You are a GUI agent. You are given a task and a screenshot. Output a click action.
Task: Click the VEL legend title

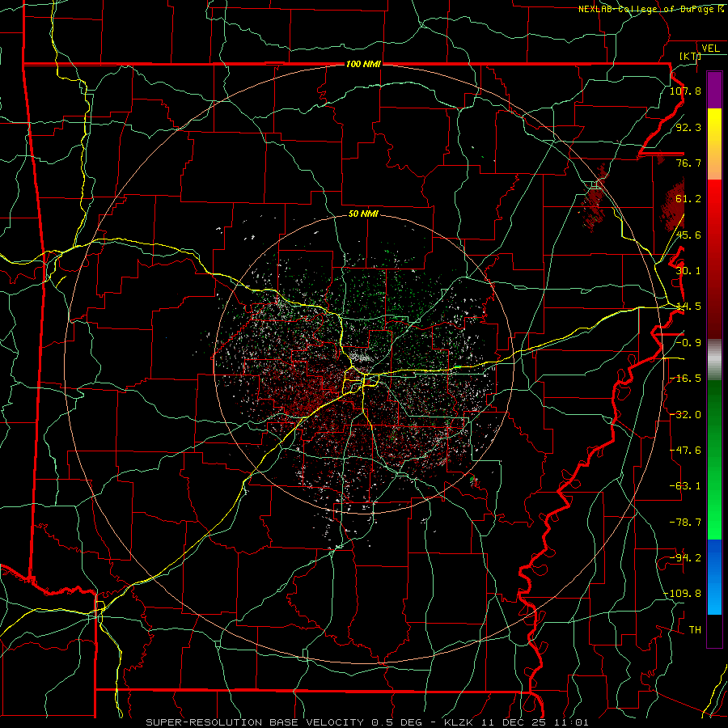(x=710, y=49)
